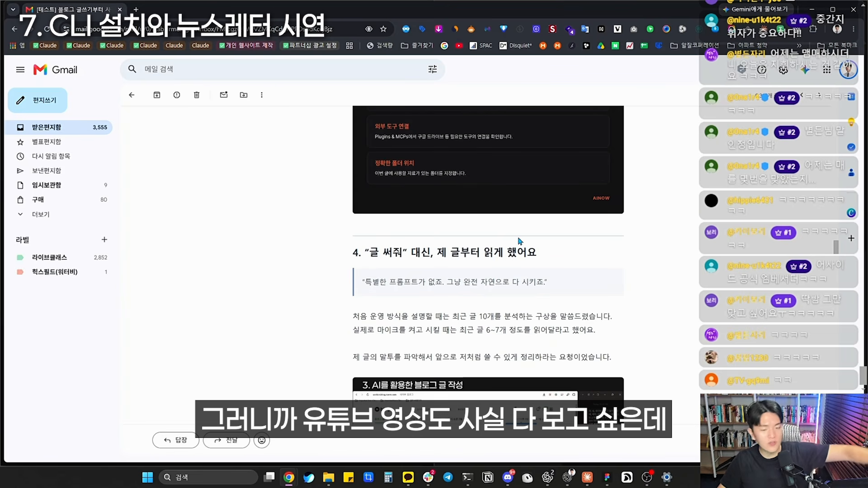Open 힉스필드(워터비) label
This screenshot has width=868, height=488.
pyautogui.click(x=60, y=272)
